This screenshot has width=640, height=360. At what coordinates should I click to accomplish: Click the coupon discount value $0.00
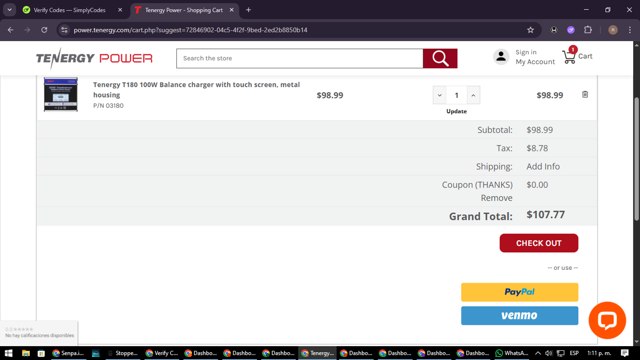(537, 184)
